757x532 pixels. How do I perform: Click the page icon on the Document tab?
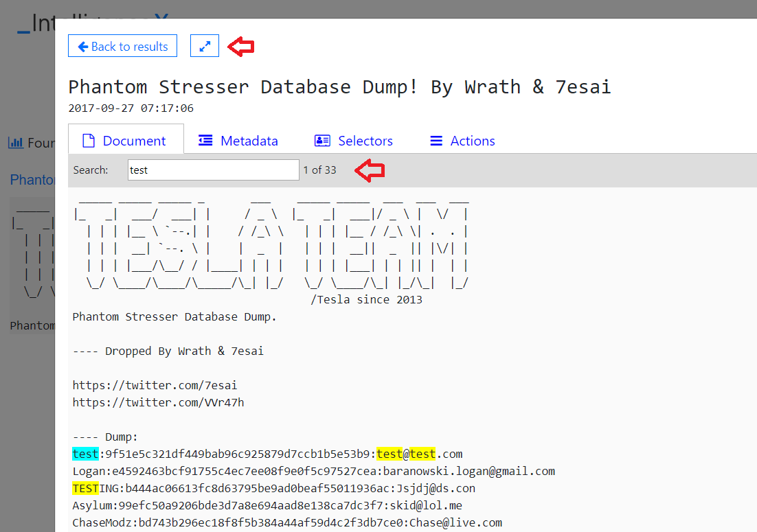88,141
